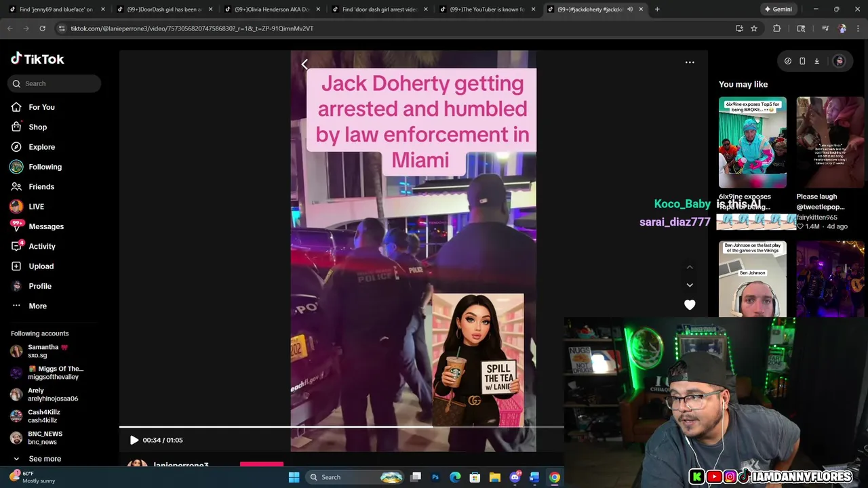Viewport: 868px width, 488px height.
Task: Open Miggs Of The Valley account
Action: [x=47, y=373]
